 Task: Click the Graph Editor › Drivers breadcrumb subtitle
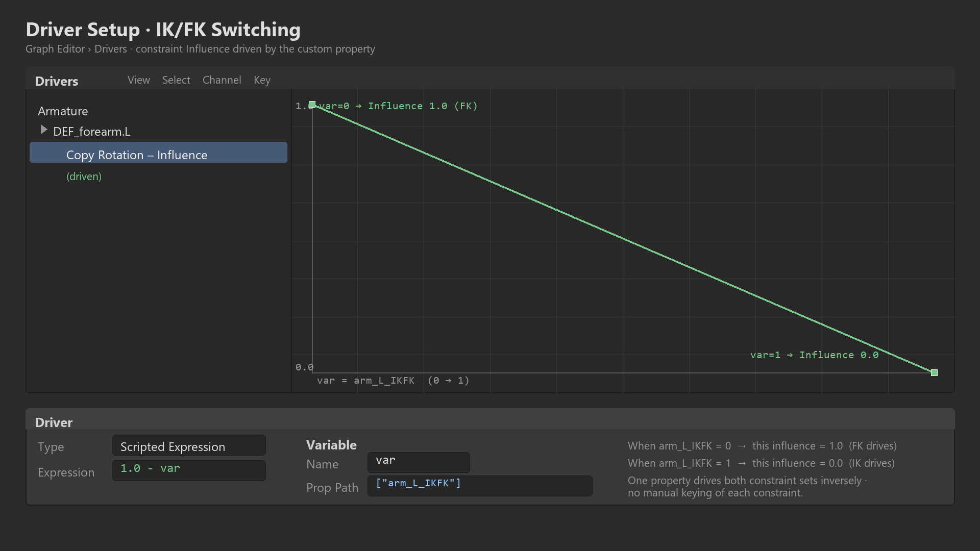[x=201, y=49]
